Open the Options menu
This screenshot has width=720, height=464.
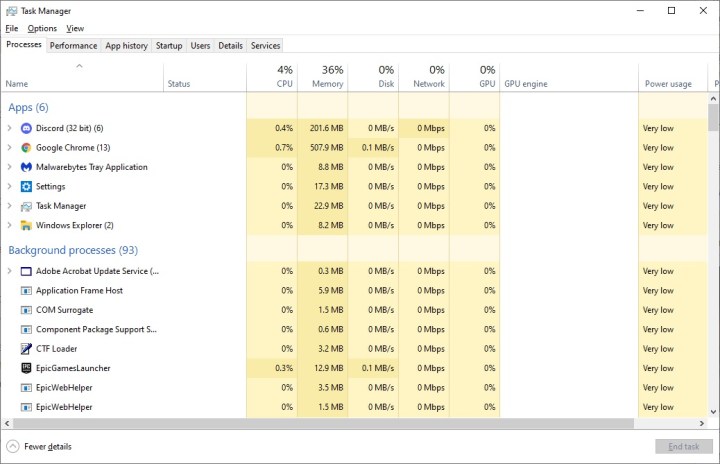coord(42,28)
